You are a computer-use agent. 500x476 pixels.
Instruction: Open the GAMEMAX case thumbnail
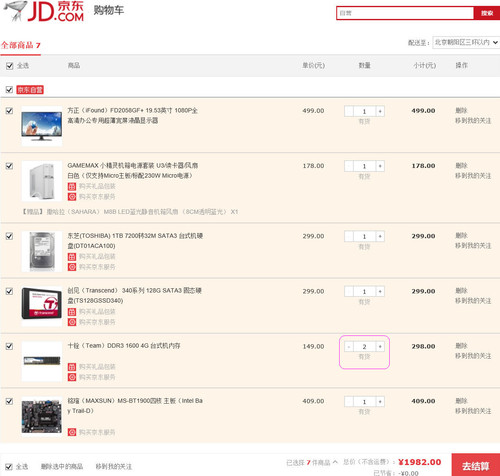(x=42, y=181)
